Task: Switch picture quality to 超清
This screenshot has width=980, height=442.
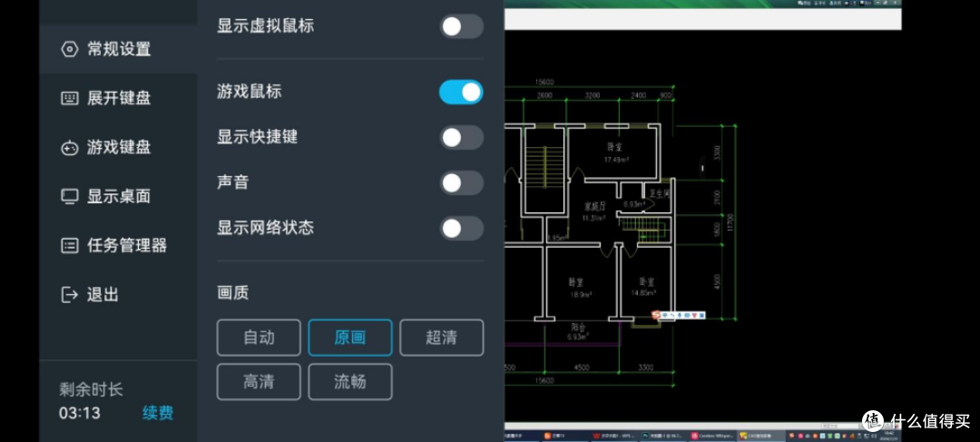Action: [x=441, y=338]
